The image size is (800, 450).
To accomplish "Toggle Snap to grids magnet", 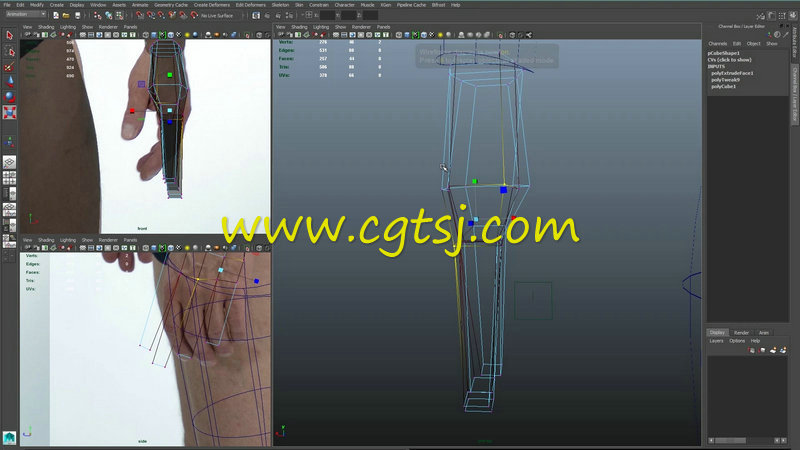I will point(139,15).
